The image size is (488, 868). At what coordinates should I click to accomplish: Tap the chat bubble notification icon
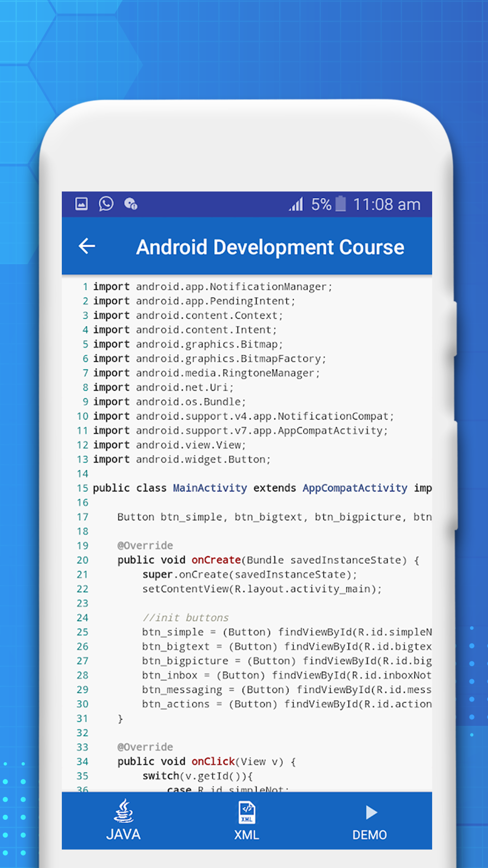point(131,204)
